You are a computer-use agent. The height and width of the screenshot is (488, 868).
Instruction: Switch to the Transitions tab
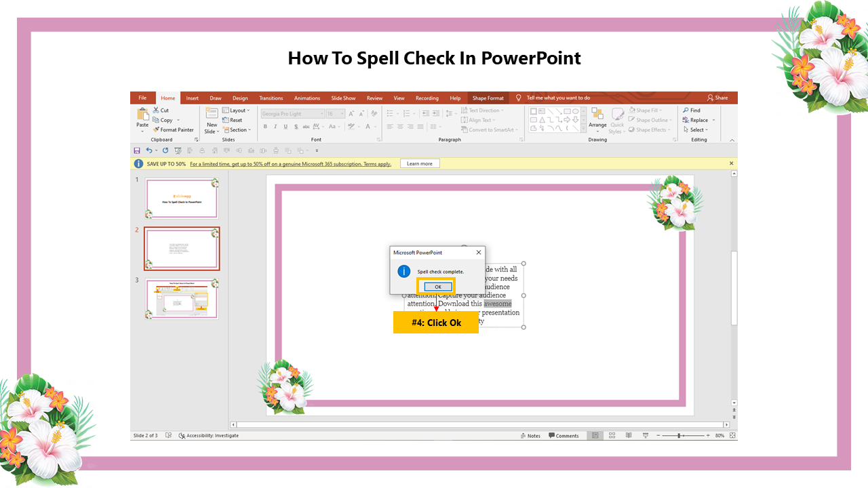(x=271, y=98)
